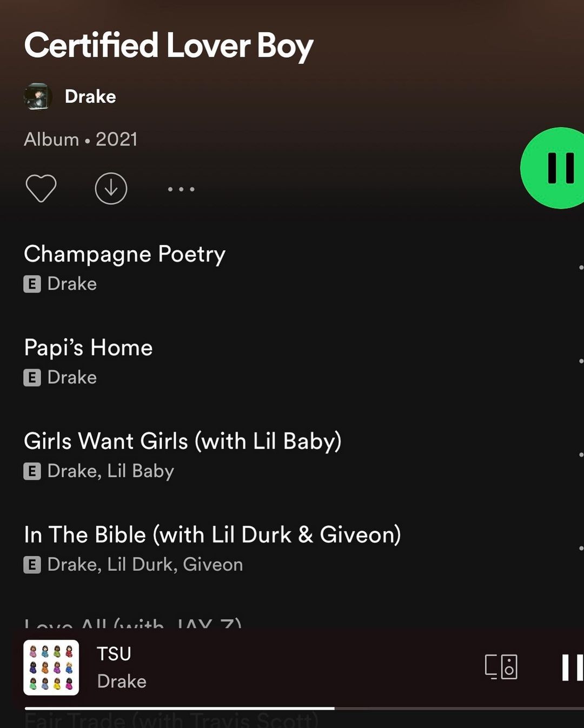Open Drake artist name link below title

(90, 97)
